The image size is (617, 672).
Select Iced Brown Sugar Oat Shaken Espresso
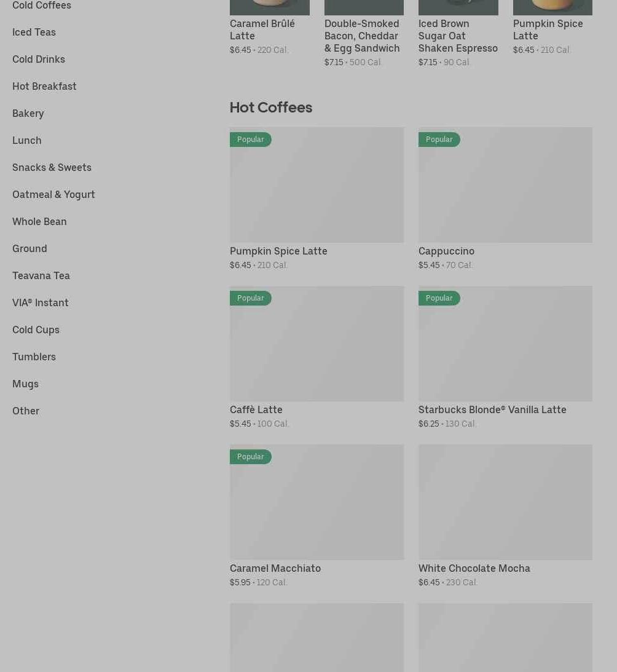coord(457,36)
